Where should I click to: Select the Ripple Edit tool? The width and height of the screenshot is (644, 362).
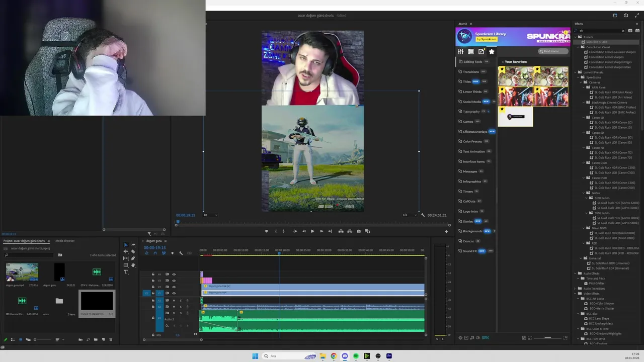pos(126,251)
